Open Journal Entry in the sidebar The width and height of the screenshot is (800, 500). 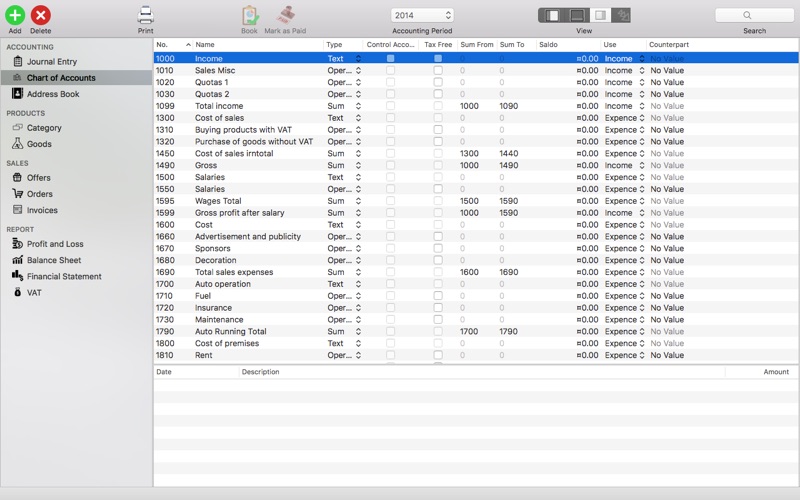[52, 62]
